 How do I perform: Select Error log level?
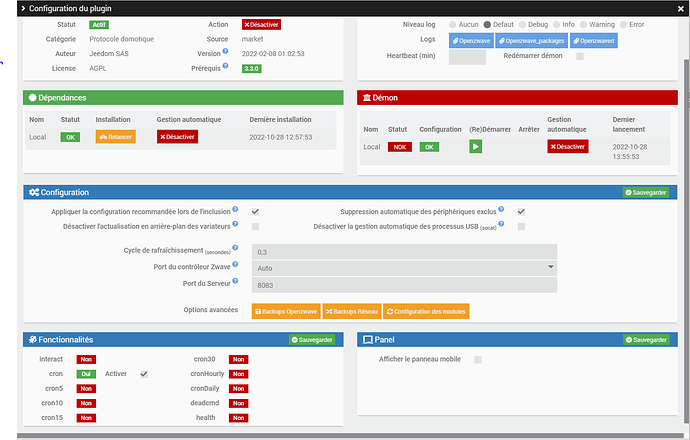tap(624, 25)
